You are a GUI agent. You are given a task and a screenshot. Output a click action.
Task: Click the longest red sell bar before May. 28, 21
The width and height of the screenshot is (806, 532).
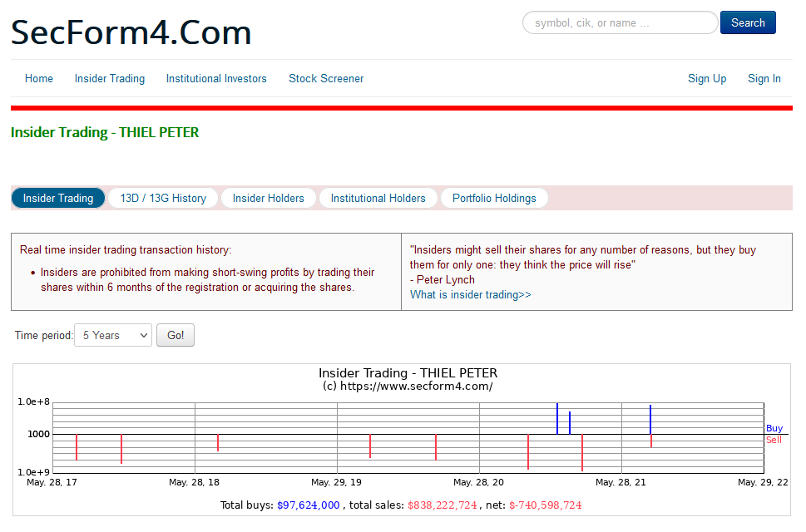582,452
